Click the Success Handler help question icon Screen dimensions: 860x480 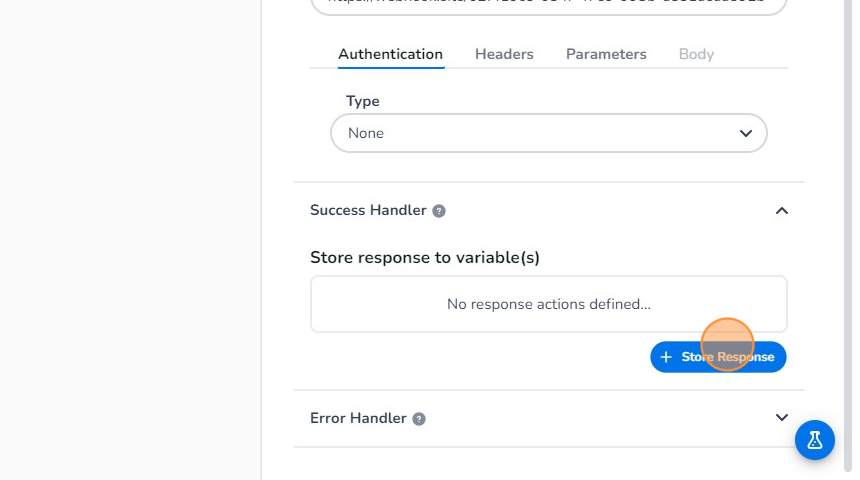coord(439,211)
